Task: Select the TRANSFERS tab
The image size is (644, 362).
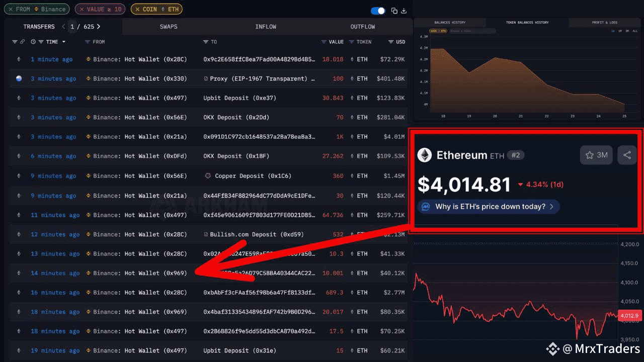Action: pyautogui.click(x=39, y=27)
